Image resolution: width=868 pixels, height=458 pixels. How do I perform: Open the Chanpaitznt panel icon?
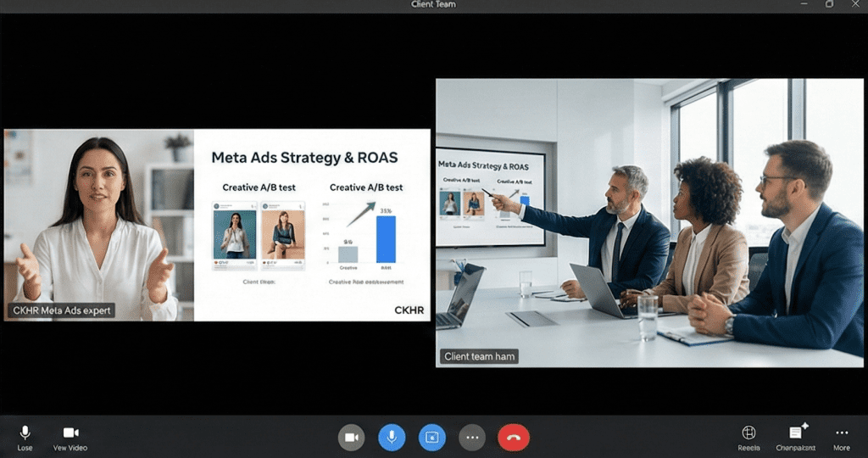pos(797,433)
